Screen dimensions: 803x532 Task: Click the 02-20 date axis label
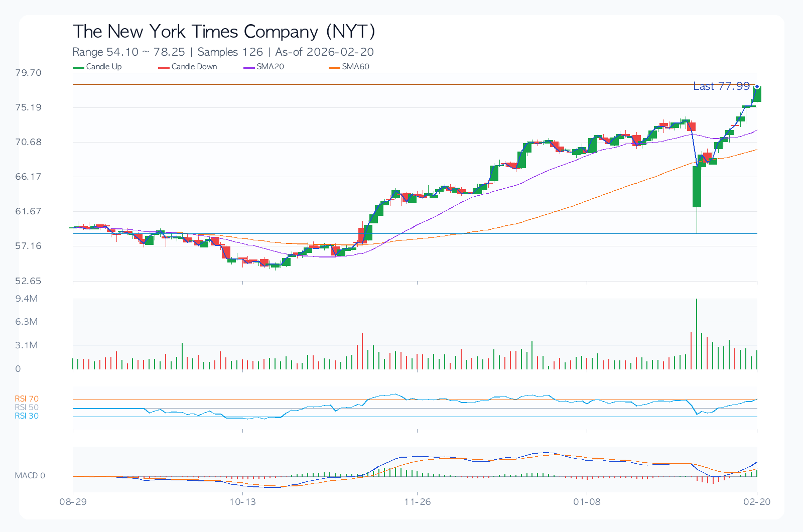coord(757,502)
